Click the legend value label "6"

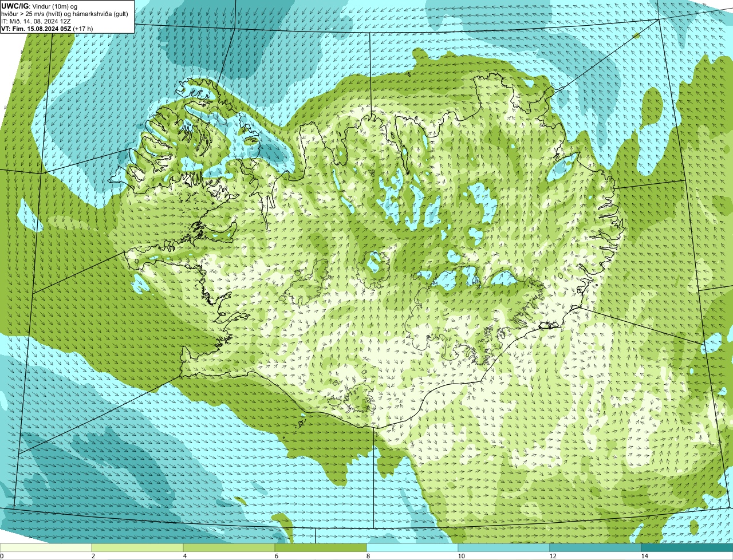click(277, 556)
